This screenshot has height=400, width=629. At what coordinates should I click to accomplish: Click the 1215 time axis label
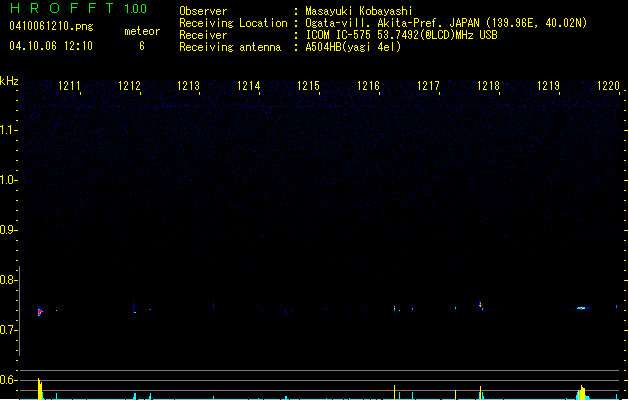[308, 86]
